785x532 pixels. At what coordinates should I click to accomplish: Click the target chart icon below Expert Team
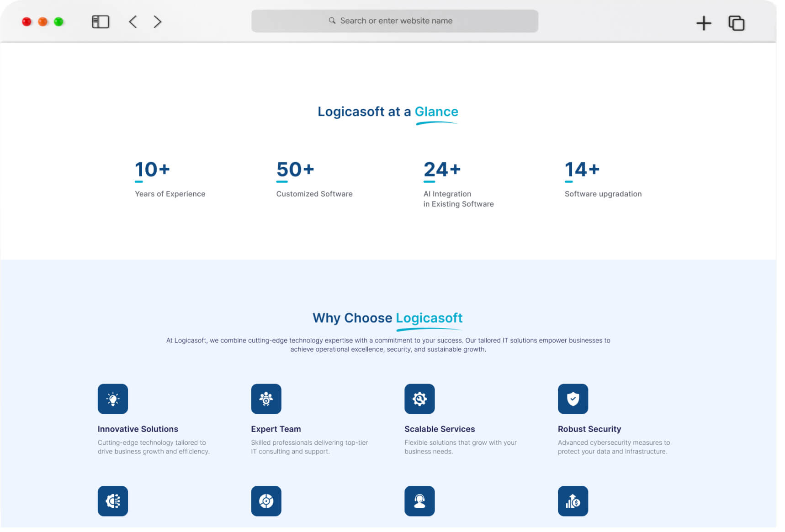[x=266, y=501]
